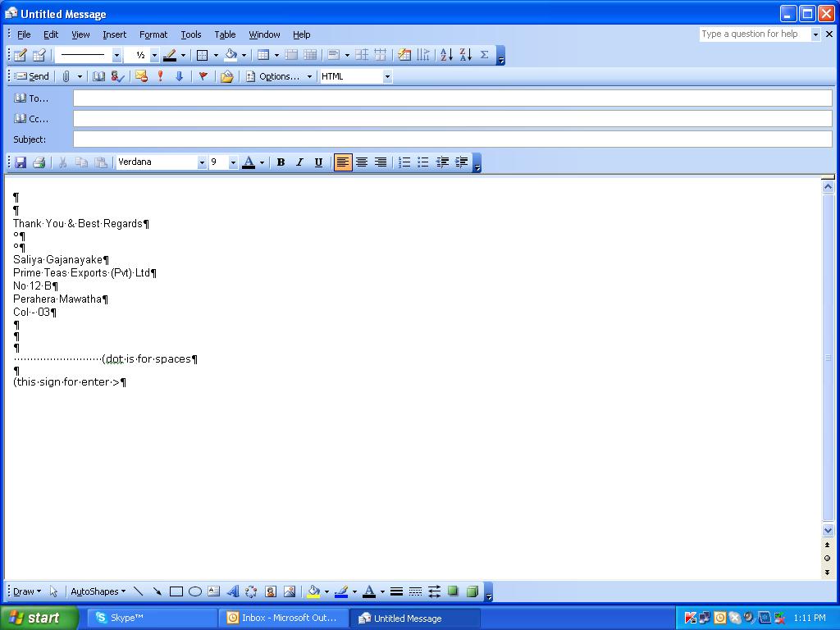Open the HTML message format dropdown
The width and height of the screenshot is (840, 630).
click(x=387, y=76)
